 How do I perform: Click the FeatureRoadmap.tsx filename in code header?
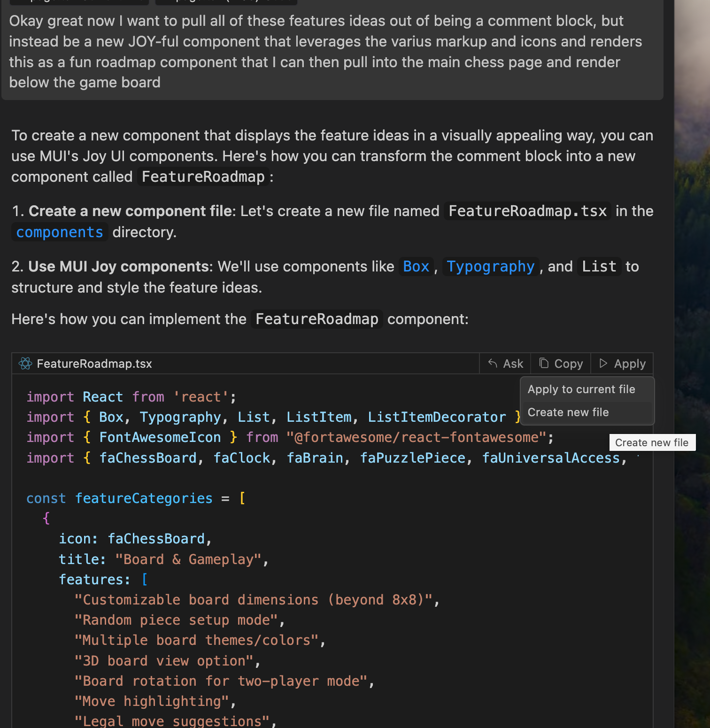click(94, 364)
